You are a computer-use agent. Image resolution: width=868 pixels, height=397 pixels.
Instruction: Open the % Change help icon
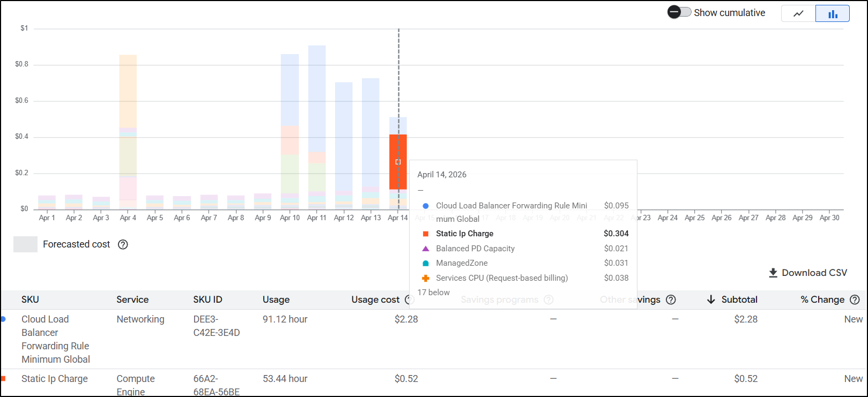pos(855,299)
